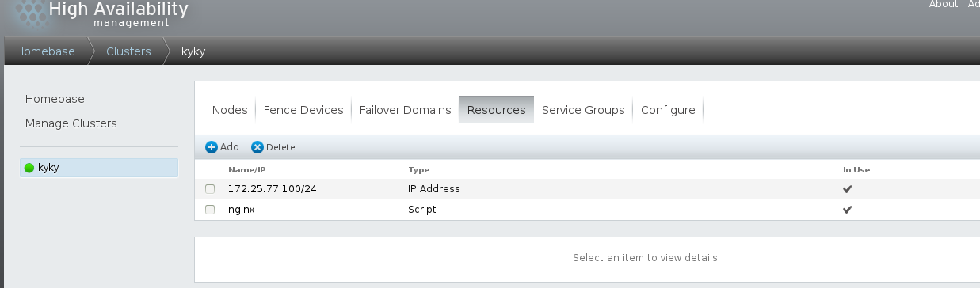The height and width of the screenshot is (288, 980).
Task: Click the In Use column header
Action: [x=856, y=169]
